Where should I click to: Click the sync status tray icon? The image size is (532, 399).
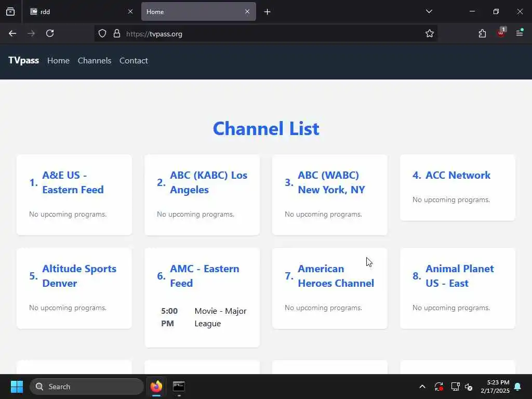(x=438, y=387)
